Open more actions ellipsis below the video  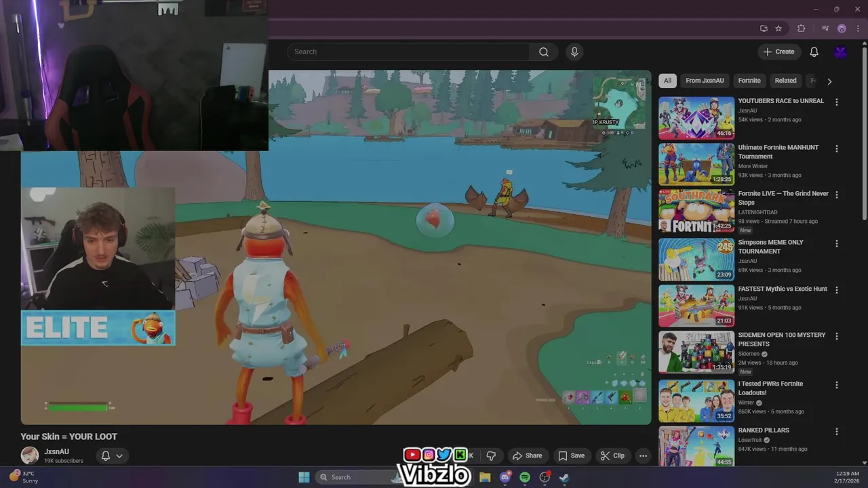(x=643, y=455)
